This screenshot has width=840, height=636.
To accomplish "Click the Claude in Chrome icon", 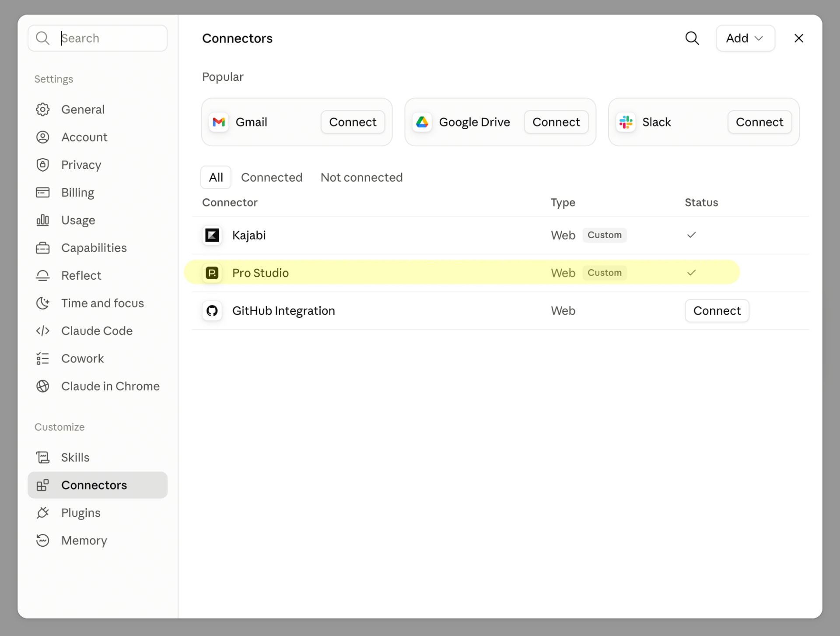I will tap(42, 386).
